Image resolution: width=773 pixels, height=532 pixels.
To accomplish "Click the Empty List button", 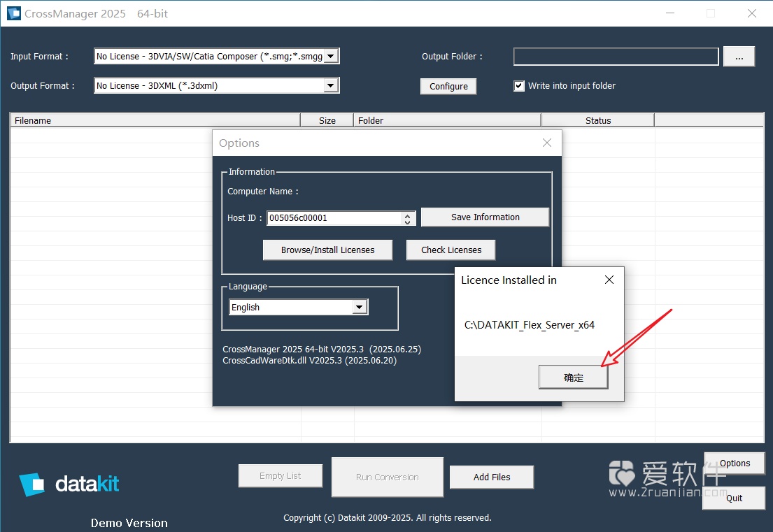I will (280, 475).
